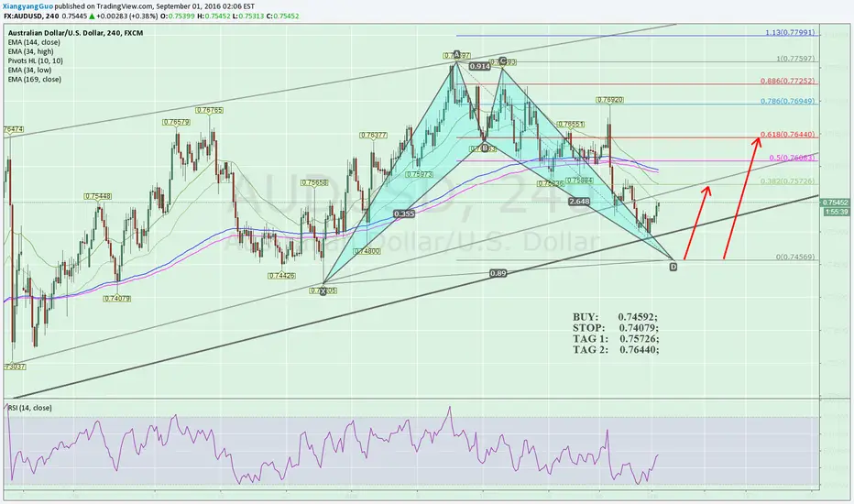
Task: Click the 0.74079 pivot low label
Action: tap(117, 299)
